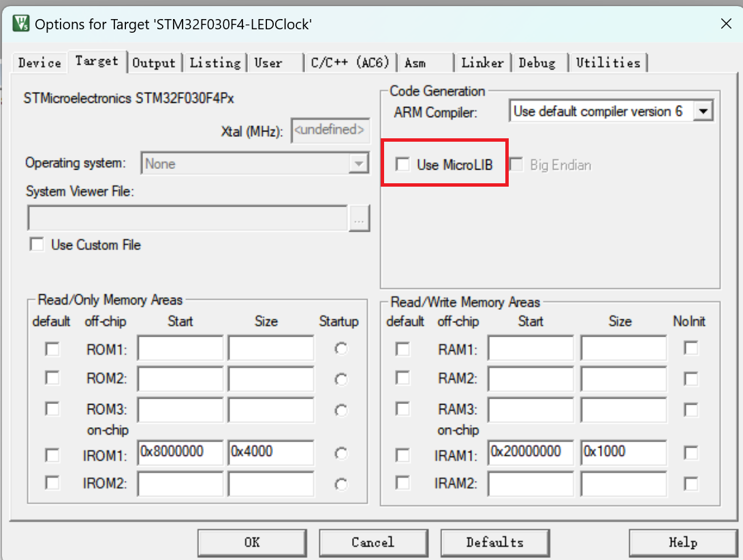Select the ROM2 Startup radio button
The height and width of the screenshot is (560, 743).
(x=341, y=379)
